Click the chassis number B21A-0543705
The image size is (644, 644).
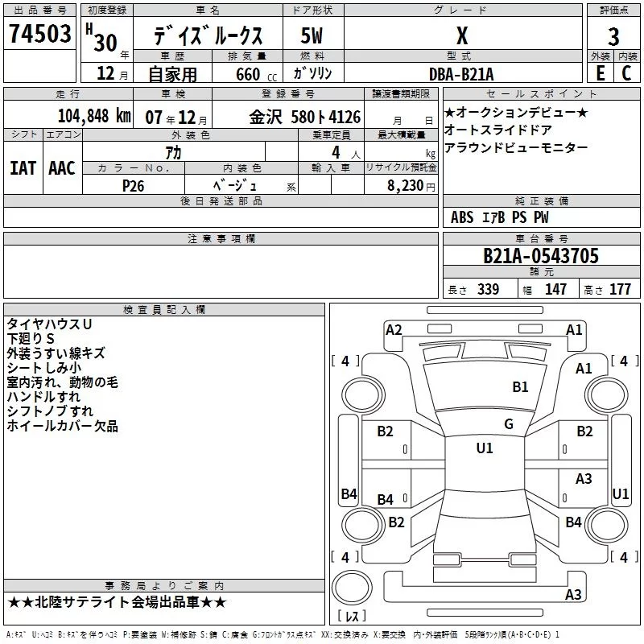tap(541, 256)
